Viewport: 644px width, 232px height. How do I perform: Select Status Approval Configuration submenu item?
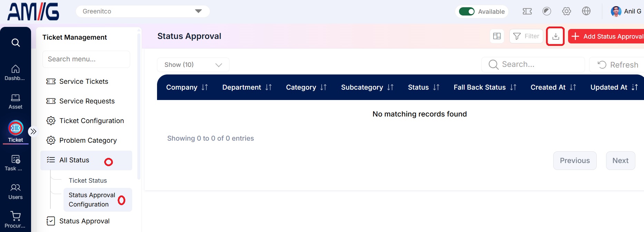(98, 200)
